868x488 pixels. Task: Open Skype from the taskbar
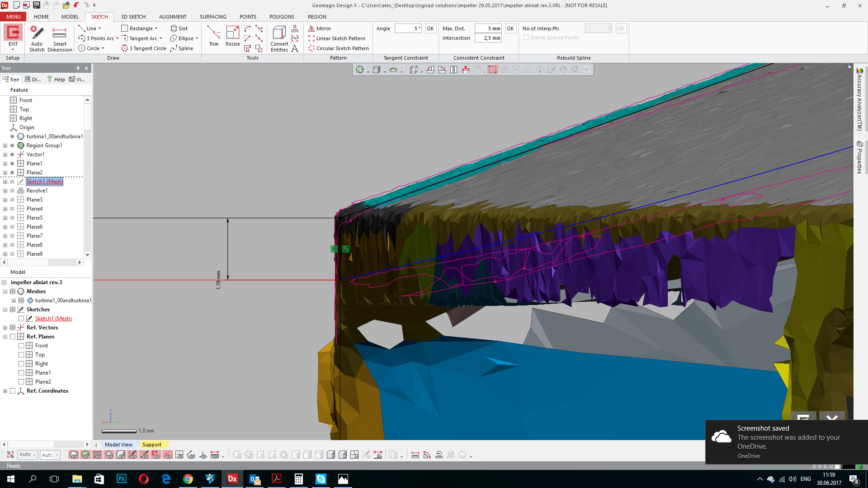coord(321,479)
